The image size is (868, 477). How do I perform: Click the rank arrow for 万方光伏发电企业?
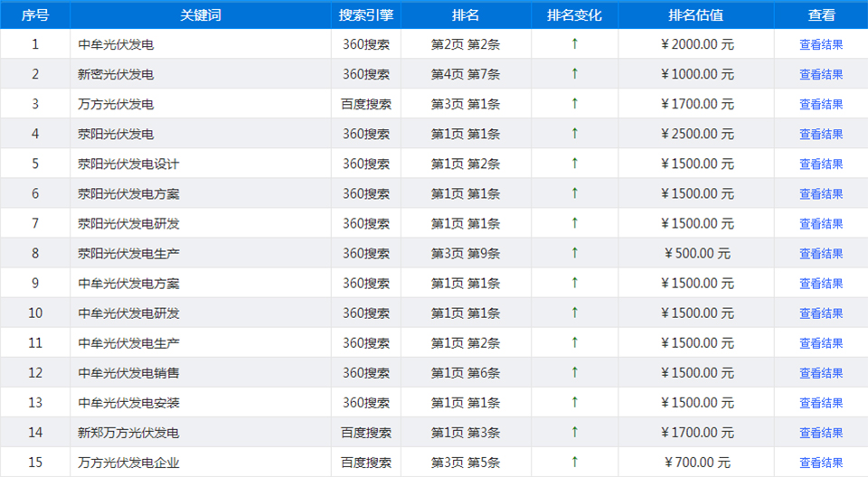tap(575, 462)
